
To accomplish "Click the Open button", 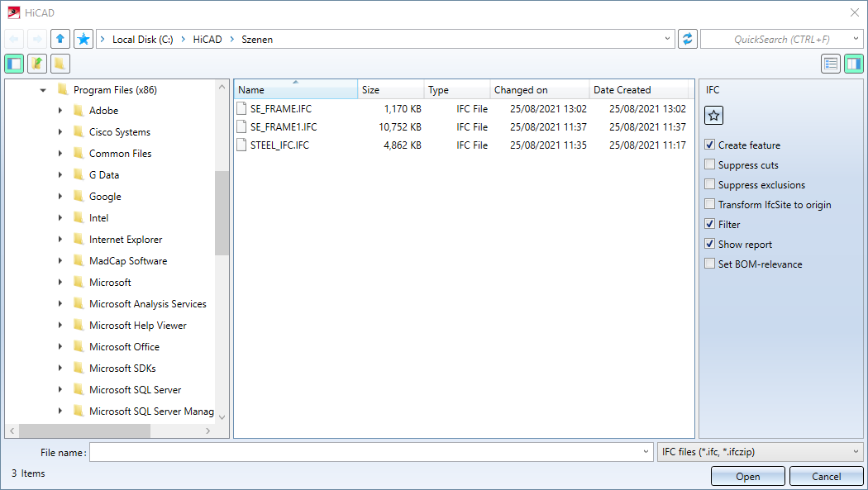I will click(x=748, y=476).
